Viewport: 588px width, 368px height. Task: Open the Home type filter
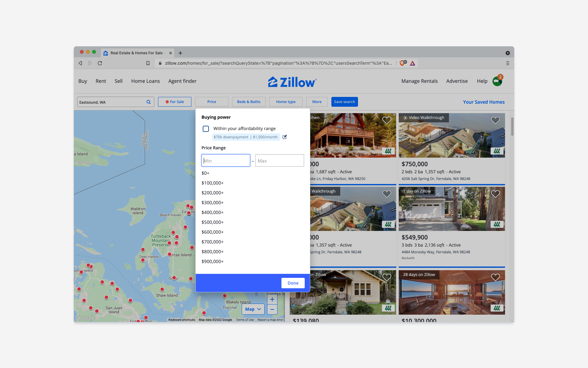click(286, 102)
